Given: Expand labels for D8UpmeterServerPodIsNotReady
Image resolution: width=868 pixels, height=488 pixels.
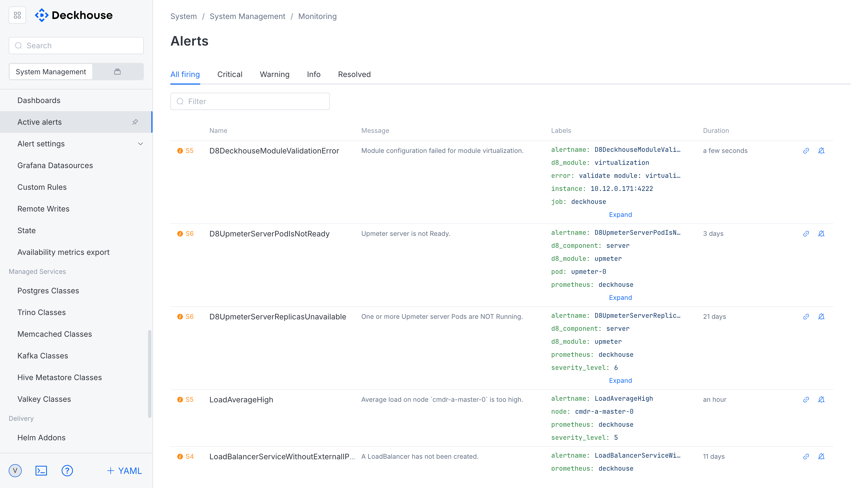Looking at the screenshot, I should 620,297.
